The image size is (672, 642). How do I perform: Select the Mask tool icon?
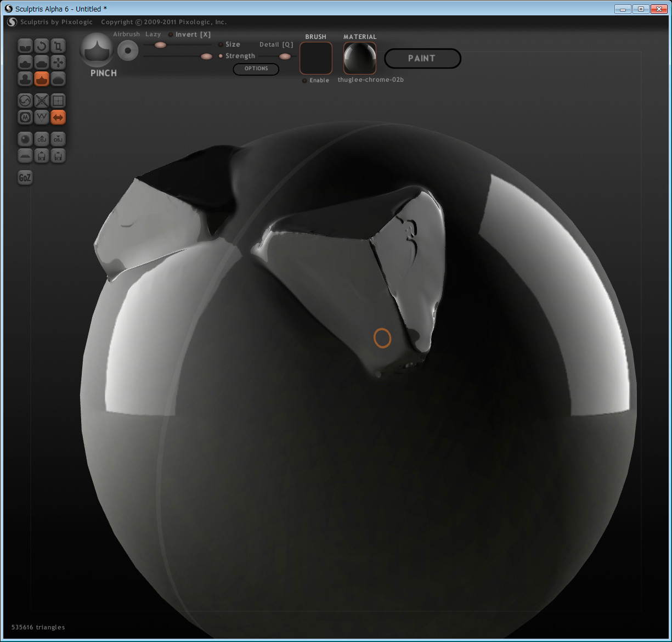coord(25,117)
